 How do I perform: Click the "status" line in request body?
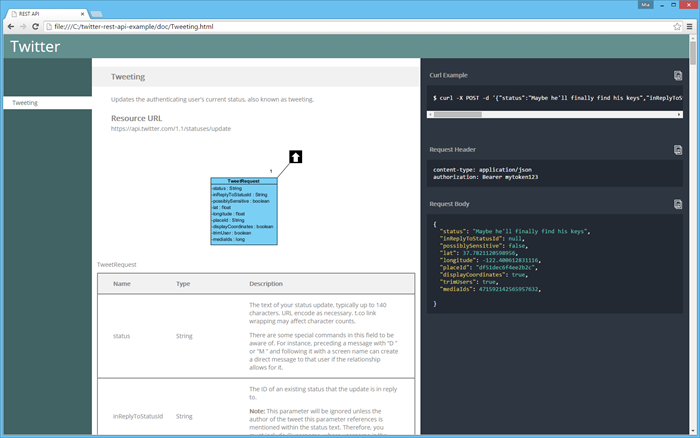[515, 231]
